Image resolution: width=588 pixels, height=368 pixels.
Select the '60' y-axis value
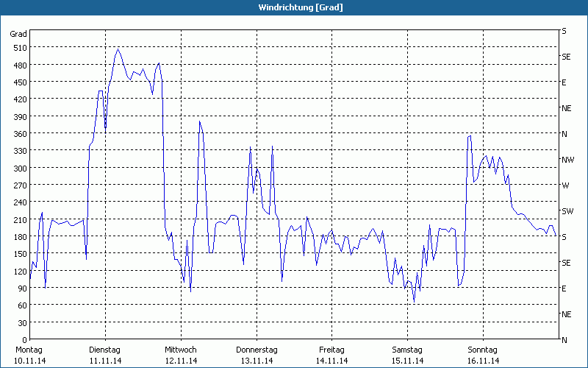coord(23,305)
